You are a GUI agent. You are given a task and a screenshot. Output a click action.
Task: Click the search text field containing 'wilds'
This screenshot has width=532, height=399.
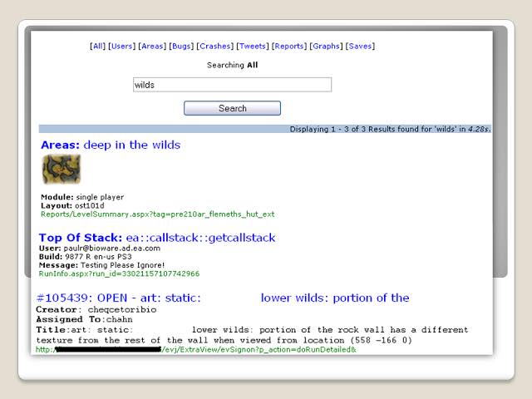[x=232, y=85]
